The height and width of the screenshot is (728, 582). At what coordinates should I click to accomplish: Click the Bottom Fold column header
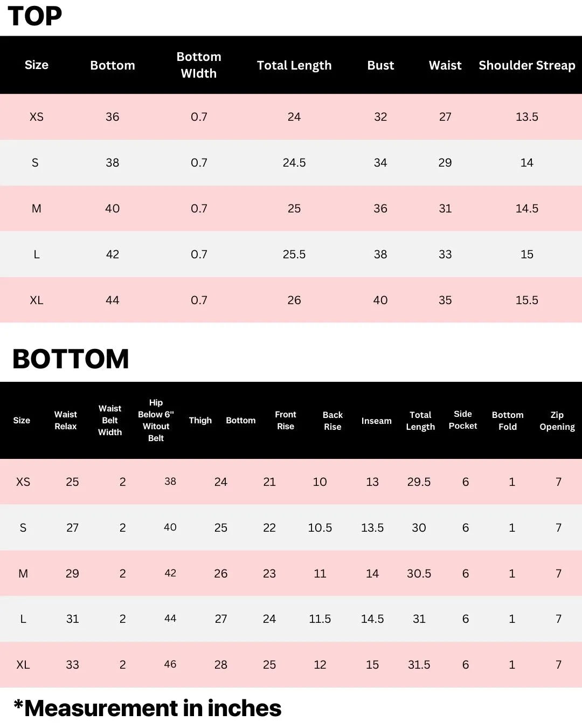tap(508, 421)
